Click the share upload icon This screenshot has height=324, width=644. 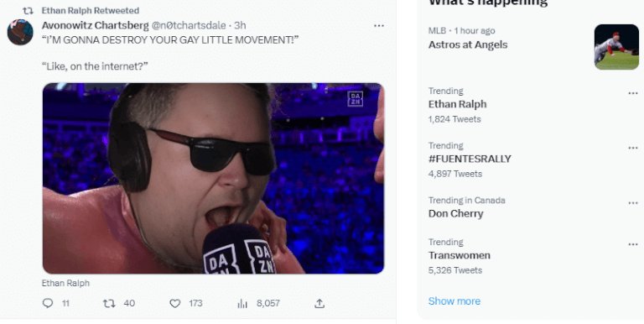[319, 304]
